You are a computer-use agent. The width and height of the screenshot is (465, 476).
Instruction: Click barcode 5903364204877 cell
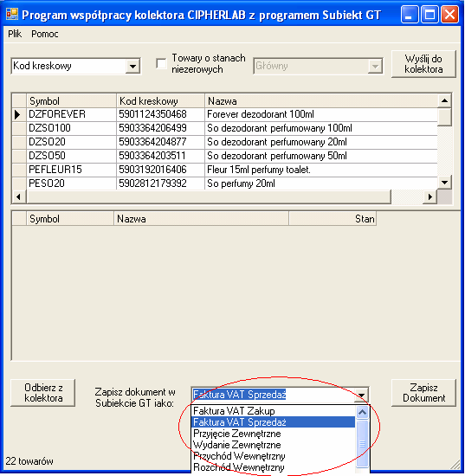pyautogui.click(x=160, y=142)
